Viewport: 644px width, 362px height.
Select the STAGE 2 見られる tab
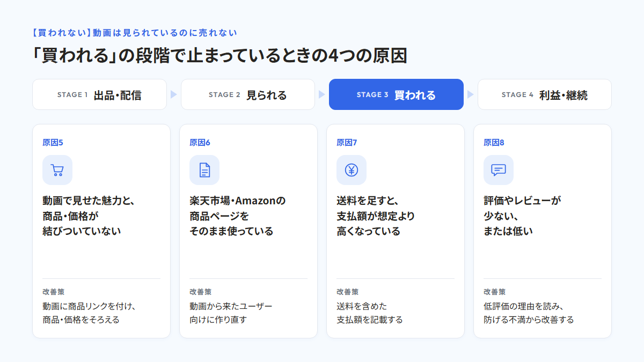point(248,94)
